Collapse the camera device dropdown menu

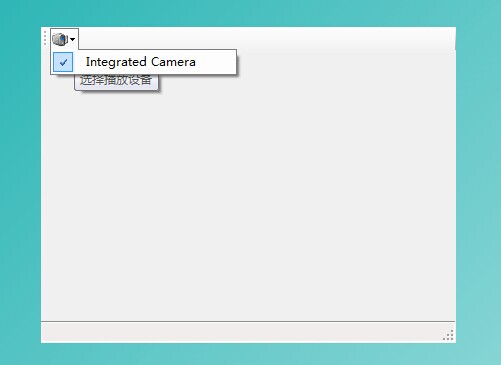coord(64,39)
